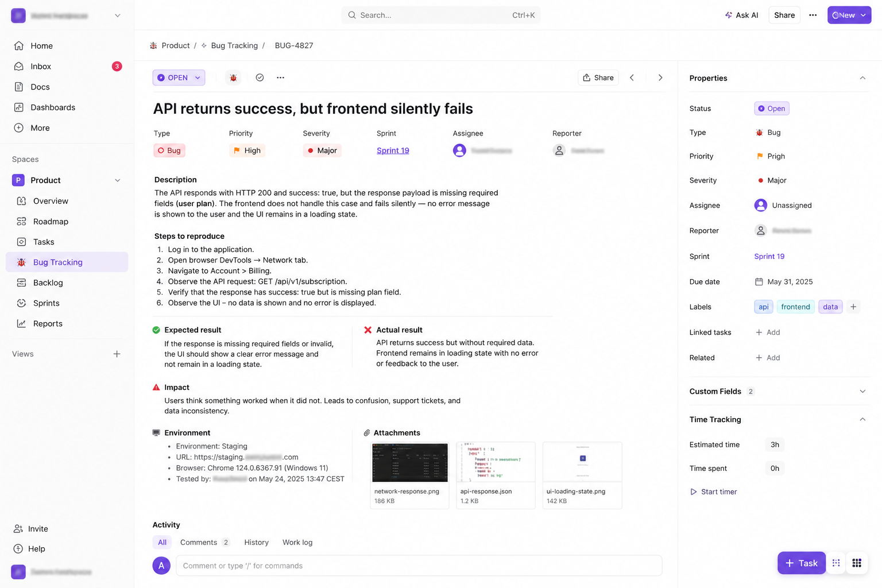The width and height of the screenshot is (882, 588).
Task: Expand the Custom Fields section
Action: [x=862, y=392]
